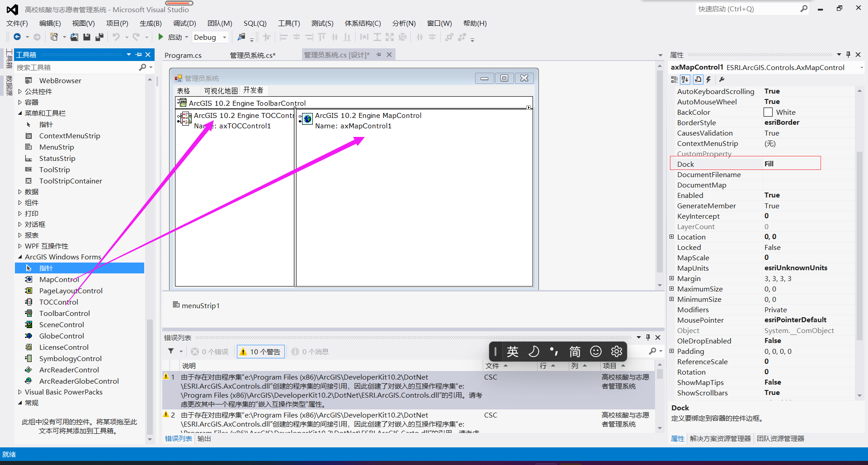Open the 团队资源管理器 tab
Viewport: 868px width, 465px height.
(x=780, y=439)
